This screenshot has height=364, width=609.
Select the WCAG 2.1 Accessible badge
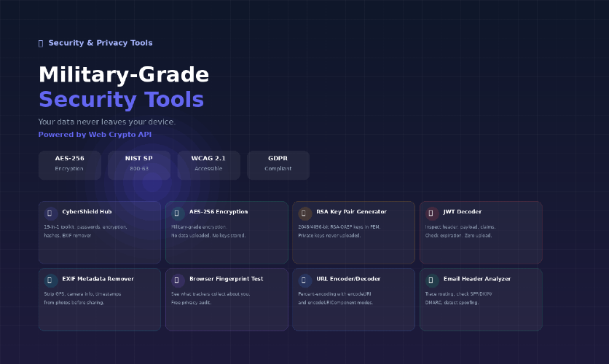click(209, 165)
